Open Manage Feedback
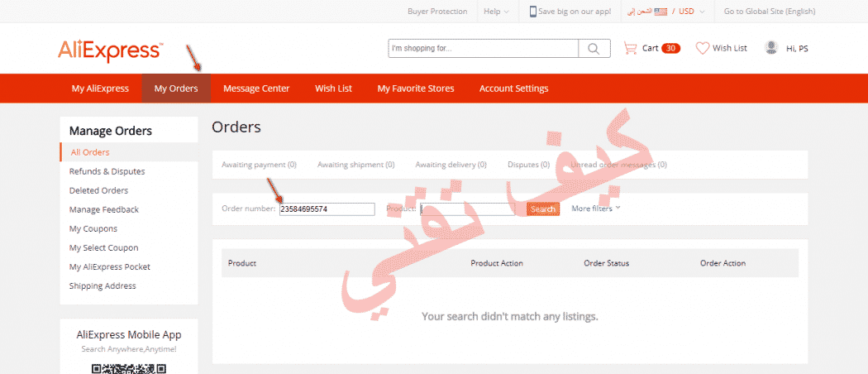 (103, 209)
